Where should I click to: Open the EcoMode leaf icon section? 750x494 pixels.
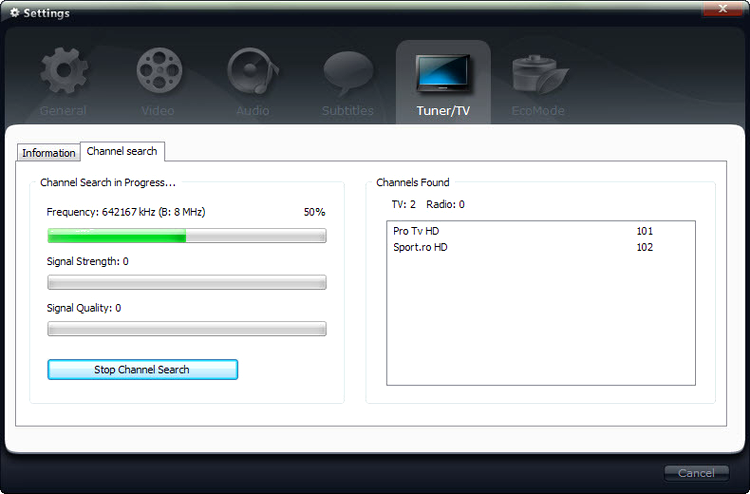pyautogui.click(x=538, y=73)
